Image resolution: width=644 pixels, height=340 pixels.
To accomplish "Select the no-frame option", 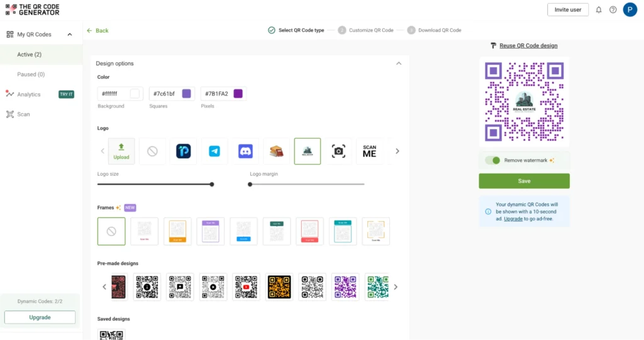I will click(x=111, y=232).
